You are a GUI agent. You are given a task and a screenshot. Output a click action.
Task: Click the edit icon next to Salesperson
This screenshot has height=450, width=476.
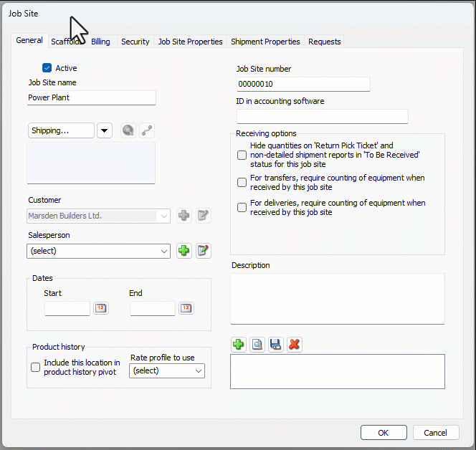[203, 251]
